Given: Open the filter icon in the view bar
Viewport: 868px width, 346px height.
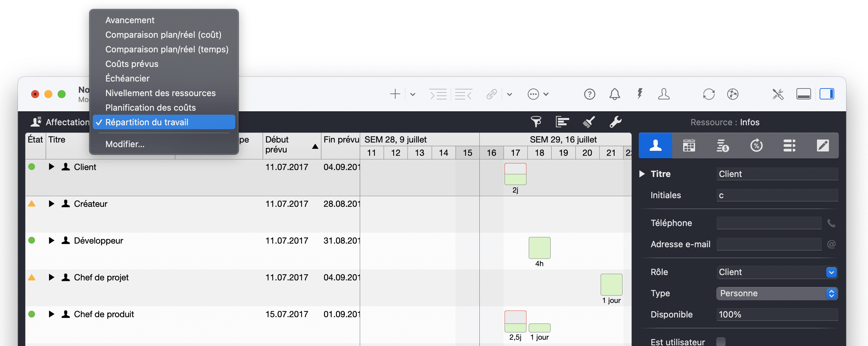Looking at the screenshot, I should pyautogui.click(x=536, y=122).
